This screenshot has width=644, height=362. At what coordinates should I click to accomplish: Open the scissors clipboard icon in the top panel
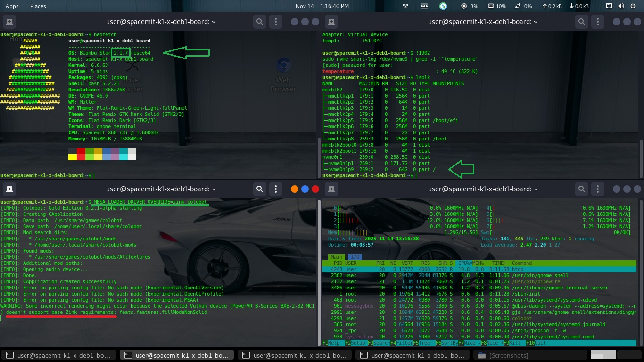click(405, 6)
